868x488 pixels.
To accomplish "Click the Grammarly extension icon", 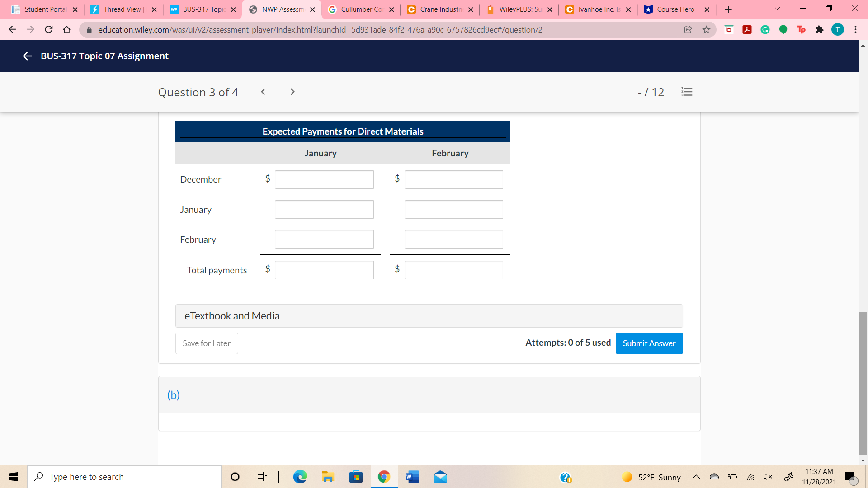I will point(765,30).
